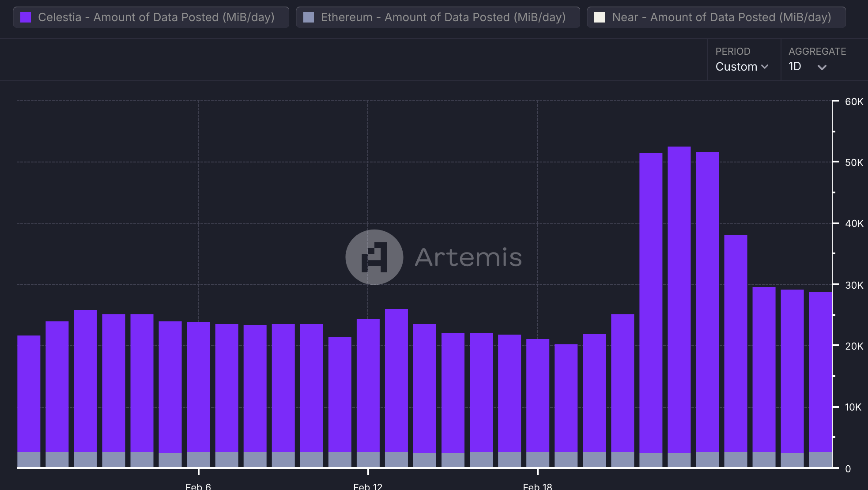This screenshot has width=868, height=490.
Task: Click the gray-blue Ethereum legend swatch
Action: pos(309,17)
